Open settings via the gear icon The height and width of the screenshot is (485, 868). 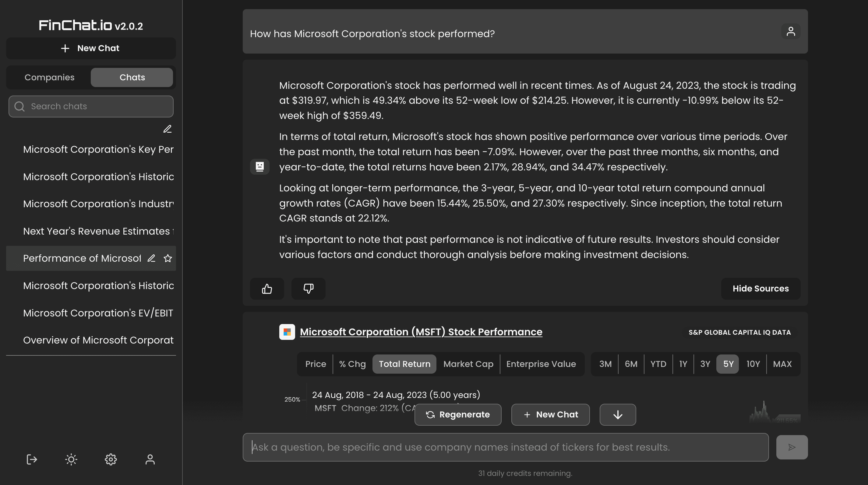click(x=111, y=459)
